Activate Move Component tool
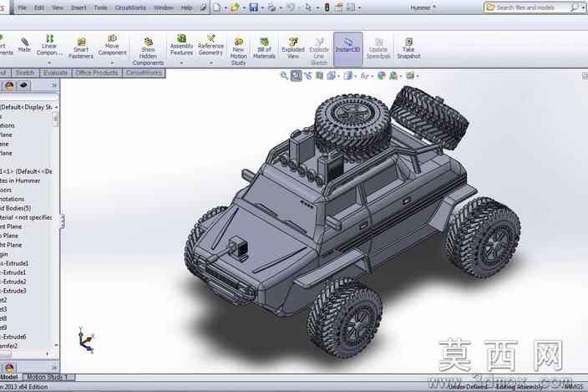This screenshot has width=588, height=392. [112, 45]
